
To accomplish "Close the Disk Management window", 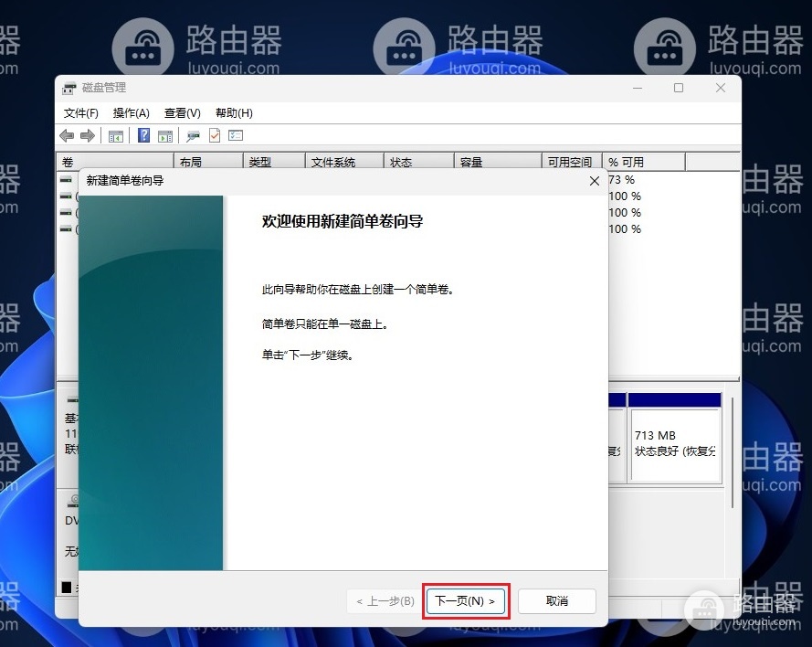I will (x=721, y=88).
